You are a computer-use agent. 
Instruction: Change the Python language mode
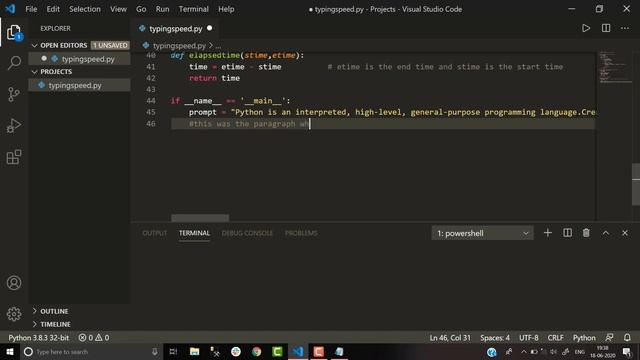point(584,338)
